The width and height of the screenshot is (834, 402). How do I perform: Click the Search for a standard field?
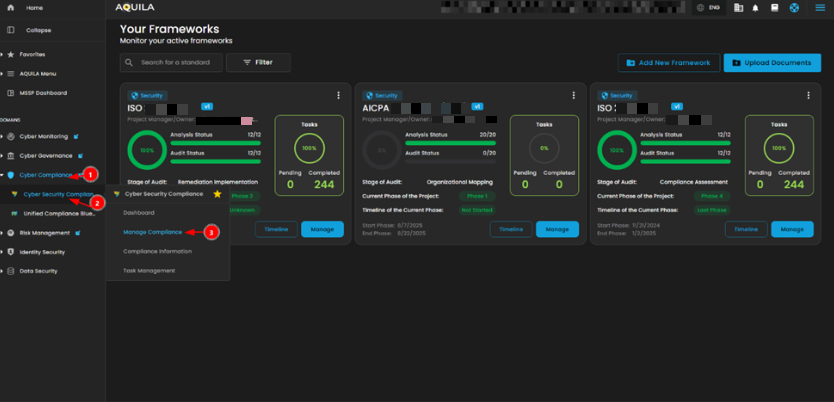(170, 63)
